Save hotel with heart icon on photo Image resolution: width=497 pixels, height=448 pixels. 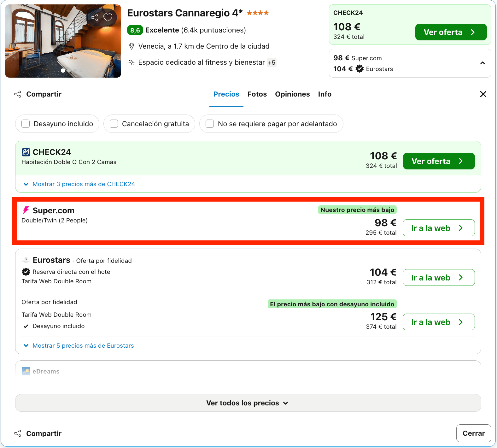[108, 17]
